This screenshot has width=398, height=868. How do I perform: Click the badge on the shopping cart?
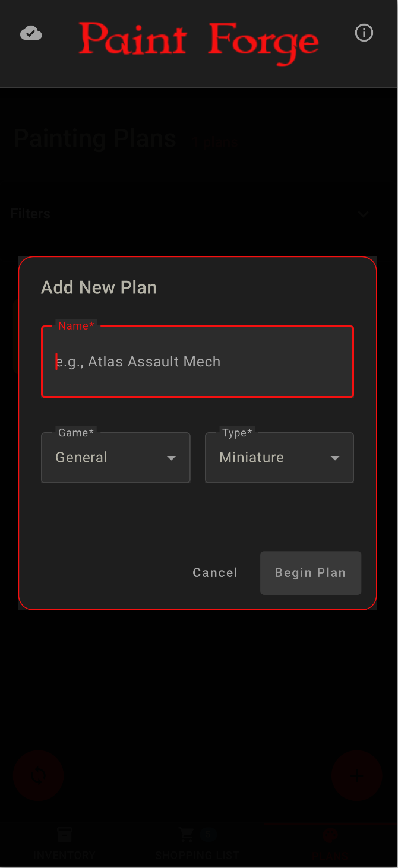[209, 834]
